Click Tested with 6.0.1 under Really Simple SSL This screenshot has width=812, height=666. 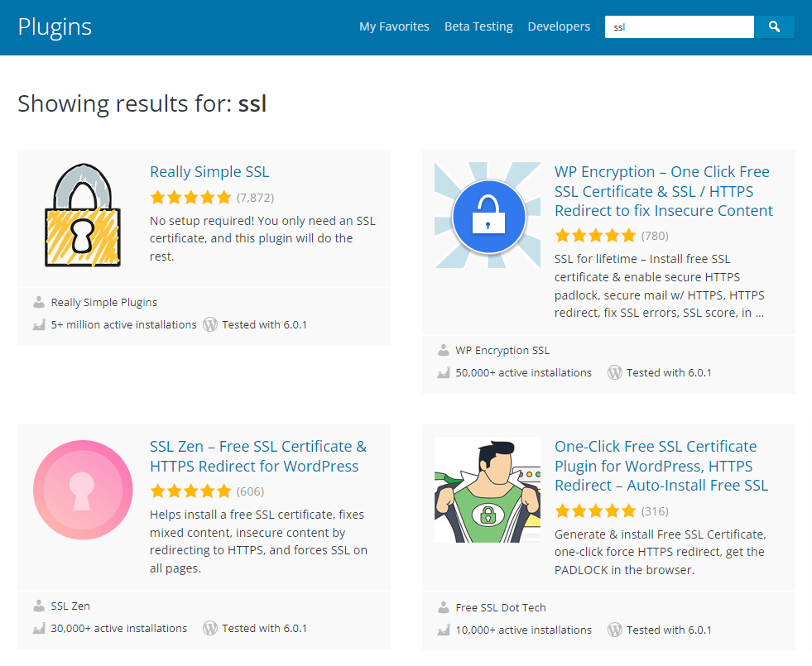(265, 324)
